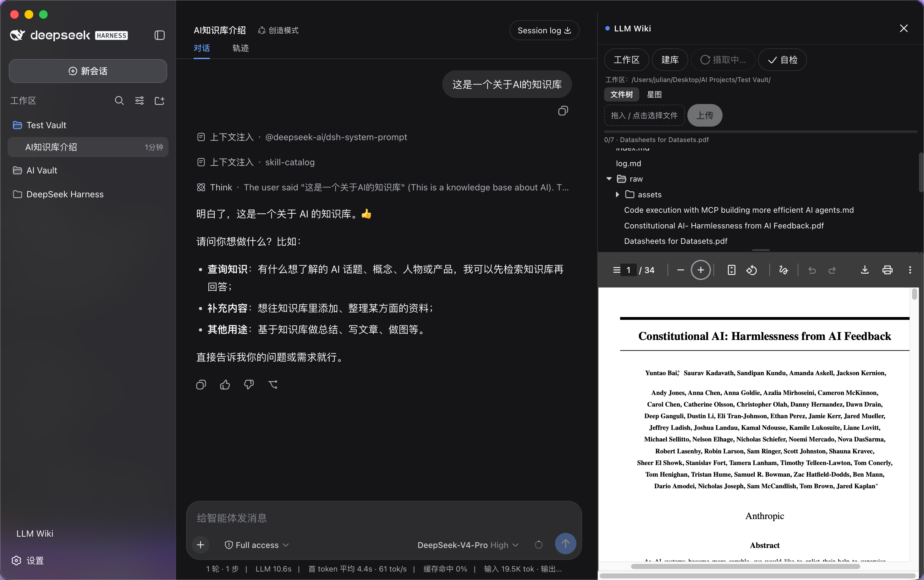
Task: Copy the assistant reply
Action: coord(201,384)
